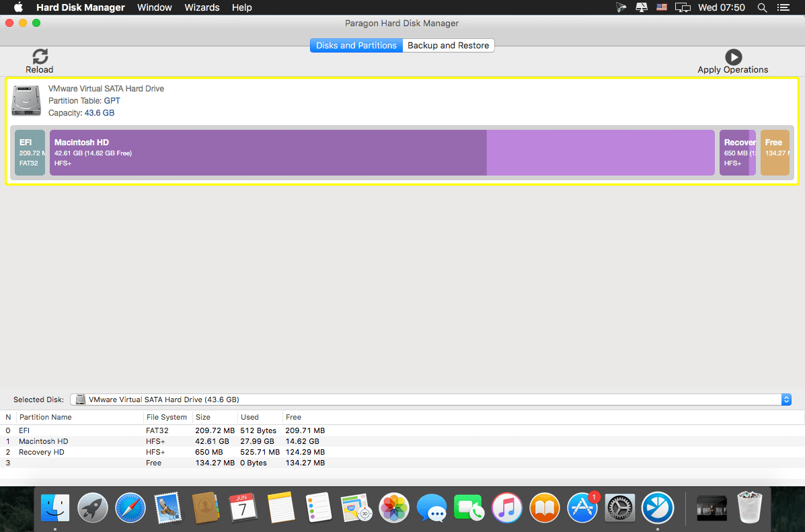Screen dimensions: 805x532
Task: Click the US flag input source icon
Action: (x=662, y=7)
